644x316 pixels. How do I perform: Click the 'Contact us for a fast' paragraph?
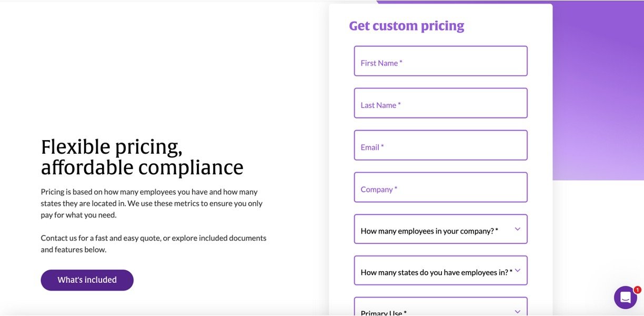[154, 243]
